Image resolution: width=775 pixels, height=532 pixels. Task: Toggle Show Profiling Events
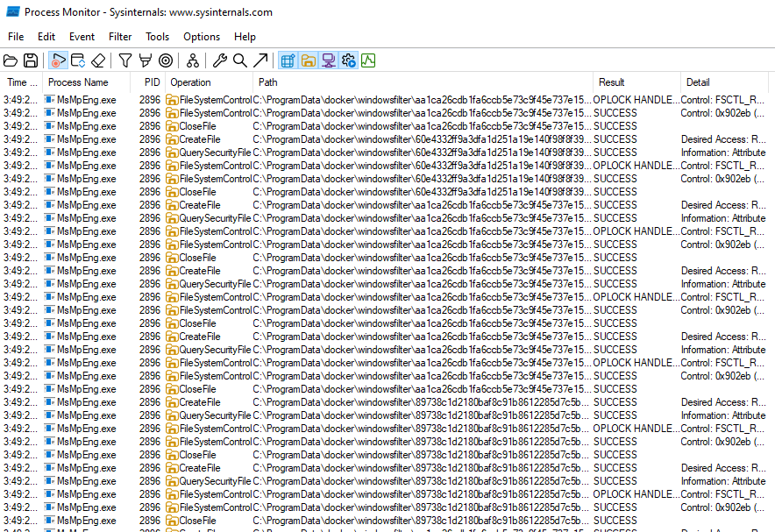click(x=368, y=60)
